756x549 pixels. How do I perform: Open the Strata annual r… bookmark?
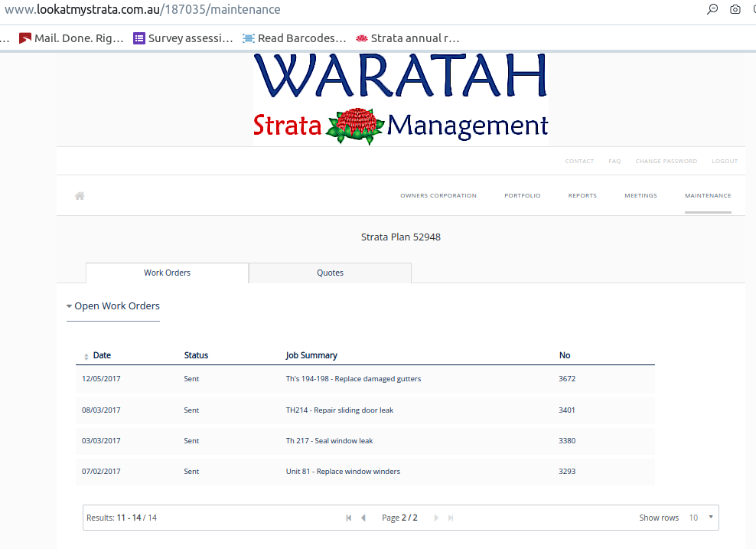407,38
